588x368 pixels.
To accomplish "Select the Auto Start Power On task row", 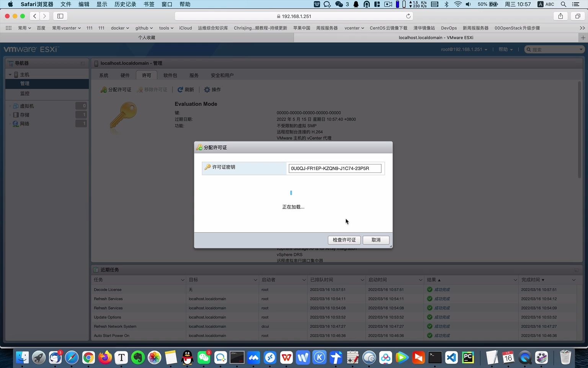I will [x=334, y=336].
